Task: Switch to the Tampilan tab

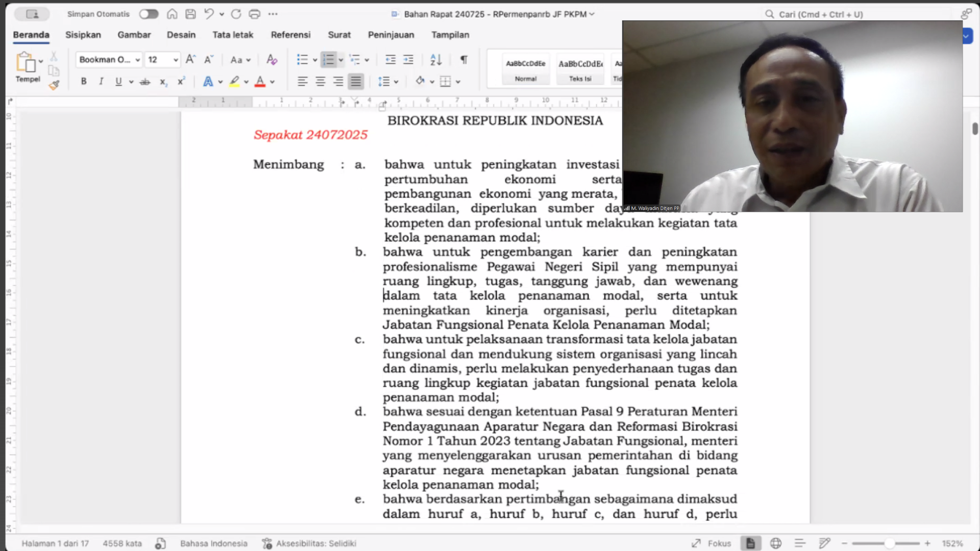Action: coord(450,35)
